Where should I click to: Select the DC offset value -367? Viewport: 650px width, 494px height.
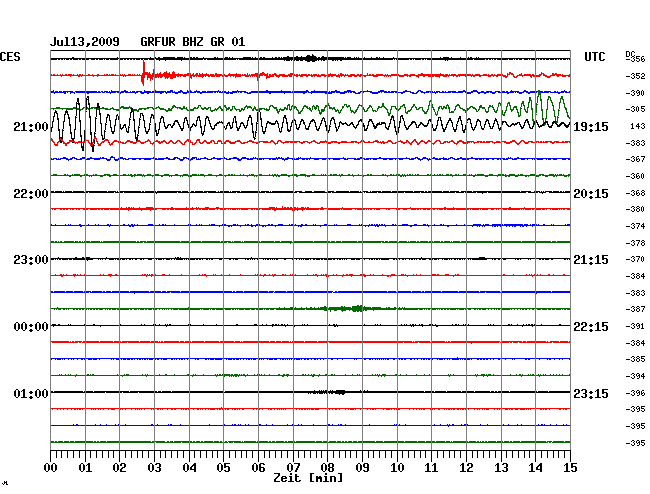point(635,159)
